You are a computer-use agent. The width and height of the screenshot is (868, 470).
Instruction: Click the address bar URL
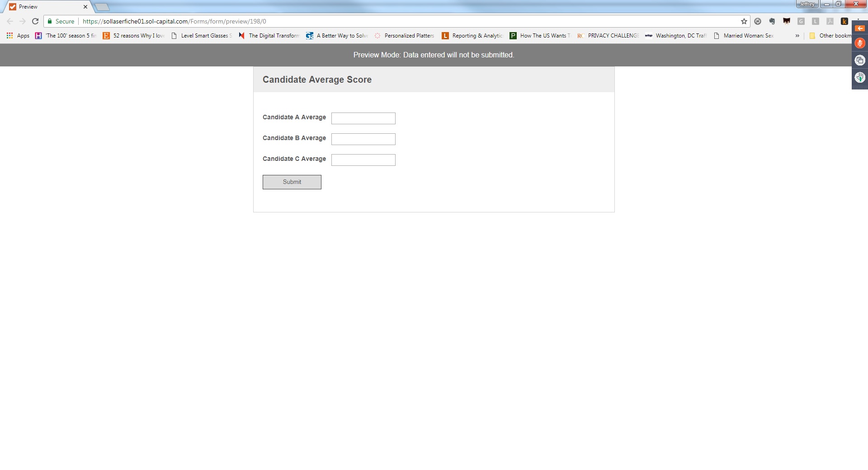pos(175,21)
